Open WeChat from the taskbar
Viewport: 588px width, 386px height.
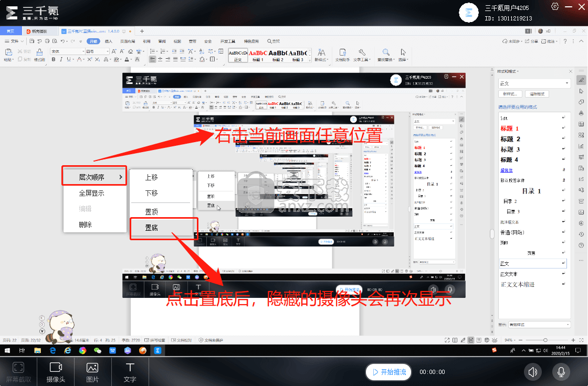pos(98,350)
